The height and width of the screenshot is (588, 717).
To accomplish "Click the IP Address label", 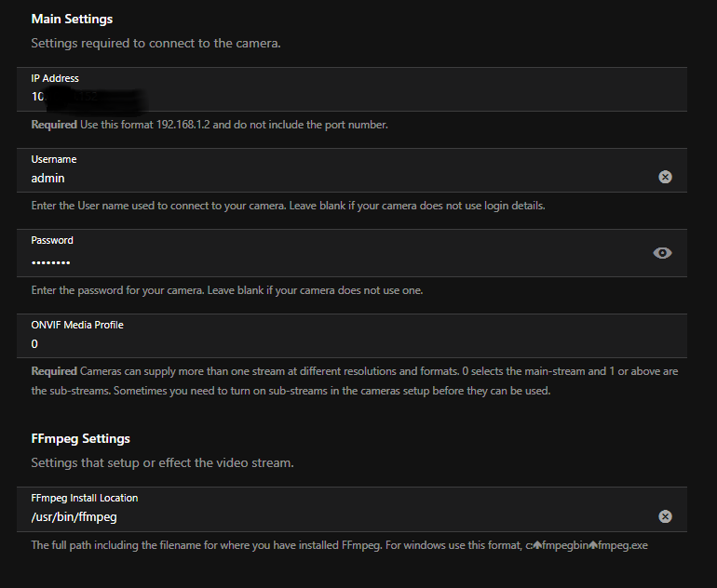I will pos(55,78).
